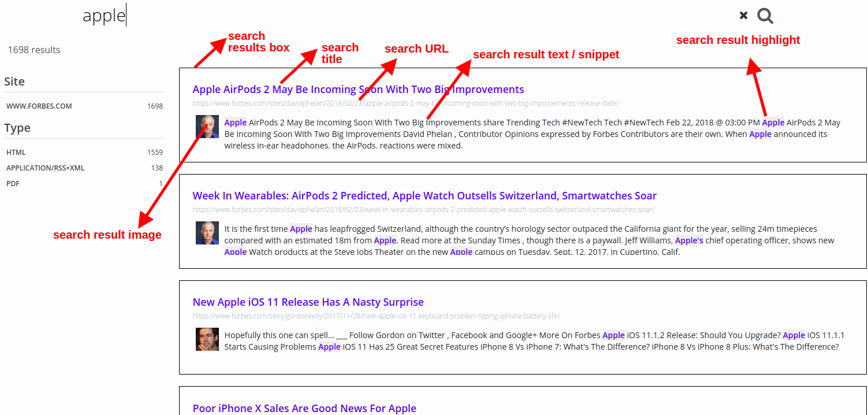
Task: Click the Week In Wearables Forbes URL
Action: click(423, 210)
